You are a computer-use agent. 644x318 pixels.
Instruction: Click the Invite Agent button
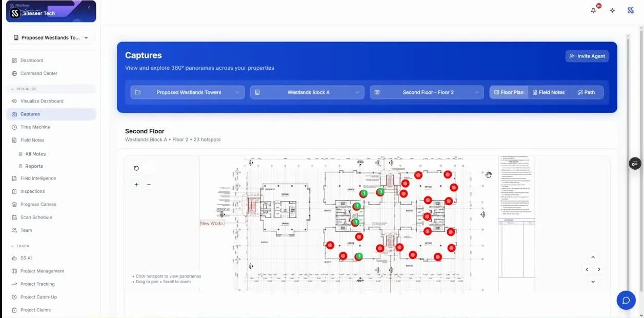click(x=587, y=56)
